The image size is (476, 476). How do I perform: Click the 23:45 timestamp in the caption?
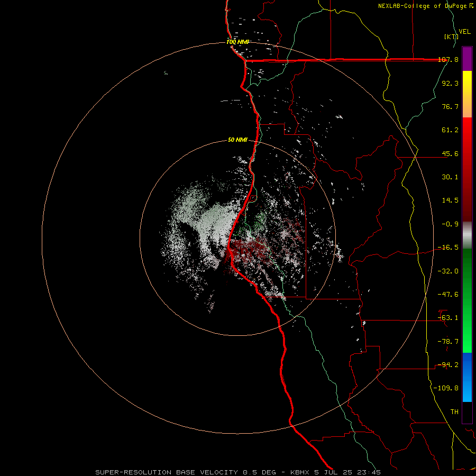368,472
